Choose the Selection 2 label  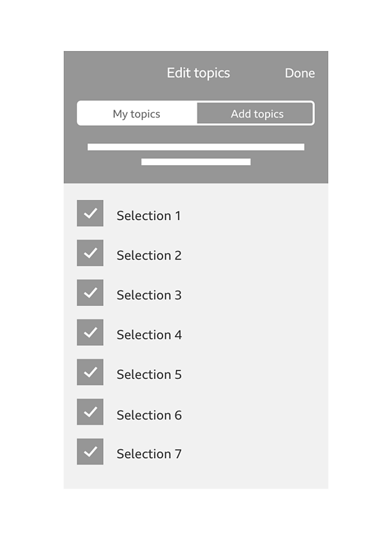pos(149,255)
